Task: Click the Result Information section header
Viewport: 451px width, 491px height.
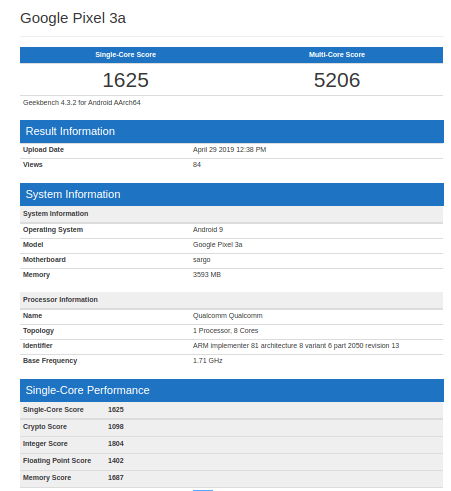Action: click(232, 131)
